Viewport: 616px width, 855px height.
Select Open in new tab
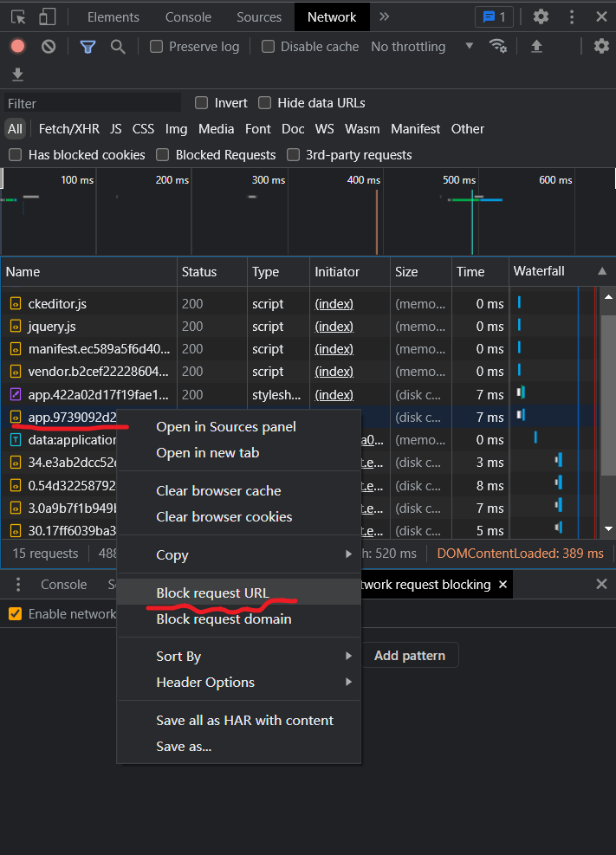point(239,452)
